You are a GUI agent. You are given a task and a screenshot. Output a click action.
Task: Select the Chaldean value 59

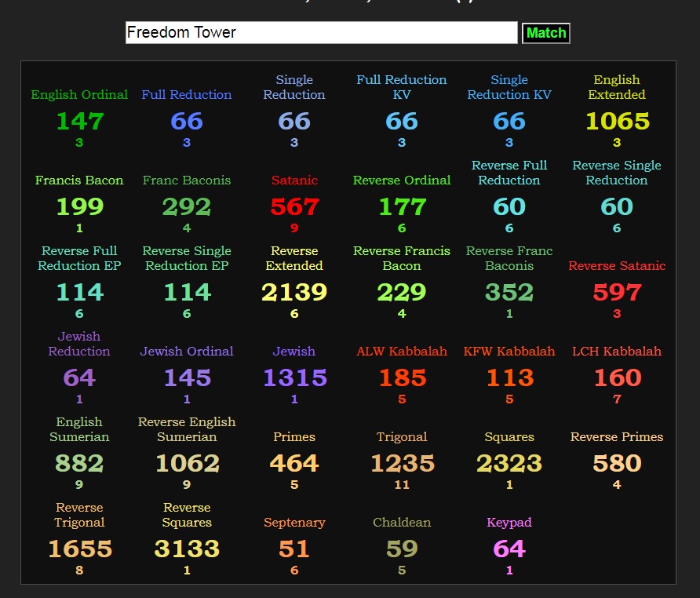[x=402, y=549]
